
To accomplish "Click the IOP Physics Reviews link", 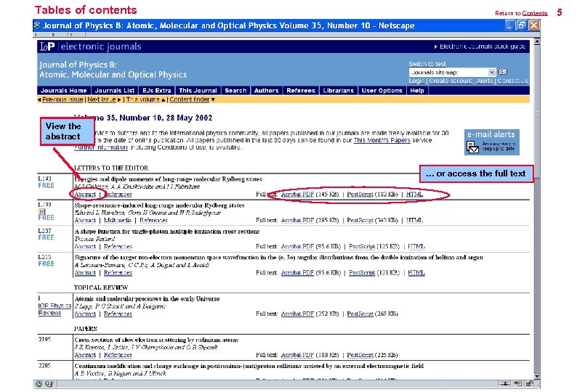I will pyautogui.click(x=55, y=309).
